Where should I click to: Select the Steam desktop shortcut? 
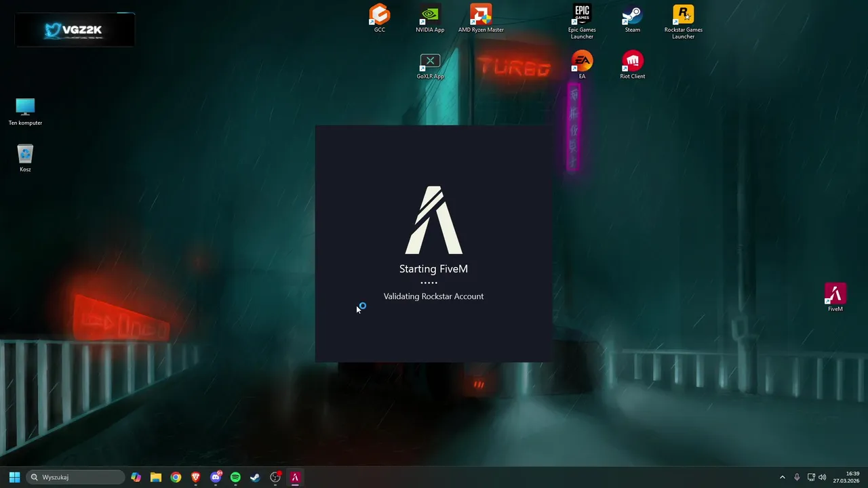[x=632, y=19]
